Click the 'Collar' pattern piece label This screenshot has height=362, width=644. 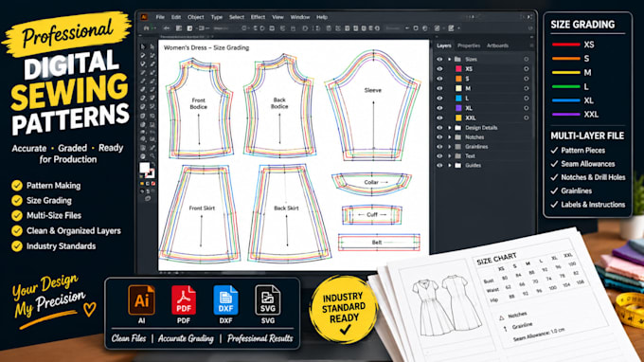tap(371, 182)
